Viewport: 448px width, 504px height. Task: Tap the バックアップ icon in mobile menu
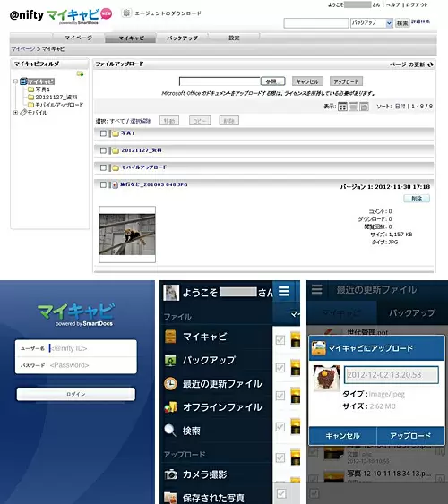click(x=170, y=360)
